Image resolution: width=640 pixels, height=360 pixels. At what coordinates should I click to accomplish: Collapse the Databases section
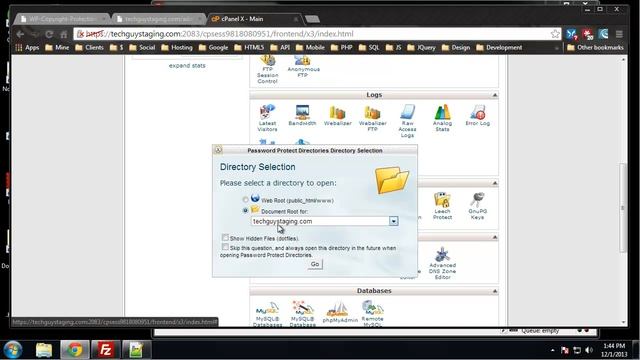pyautogui.click(x=495, y=291)
